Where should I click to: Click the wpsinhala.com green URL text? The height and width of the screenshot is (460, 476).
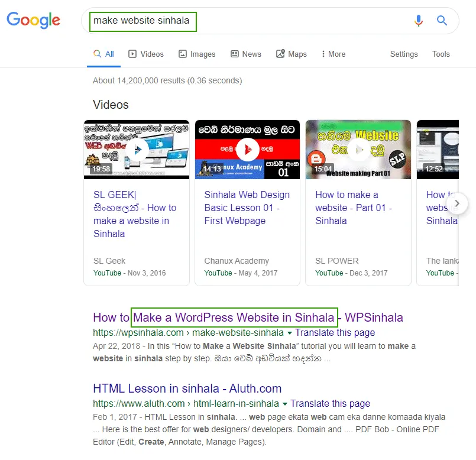click(x=188, y=332)
